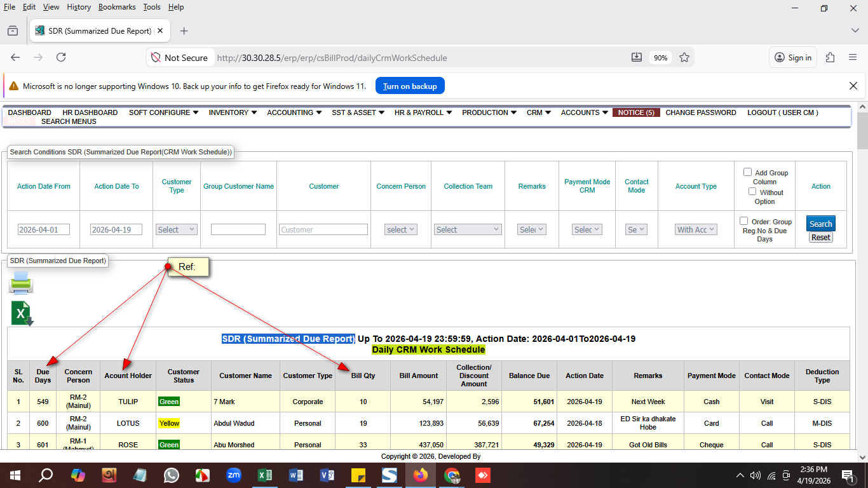Viewport: 868px width, 488px height.
Task: Open the Firefox hamburger application menu
Action: tap(853, 57)
